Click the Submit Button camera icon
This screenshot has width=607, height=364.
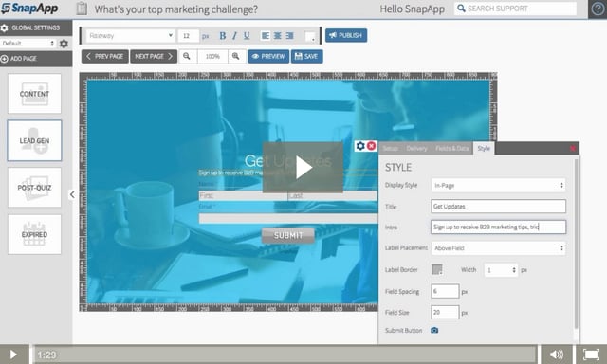pyautogui.click(x=434, y=330)
